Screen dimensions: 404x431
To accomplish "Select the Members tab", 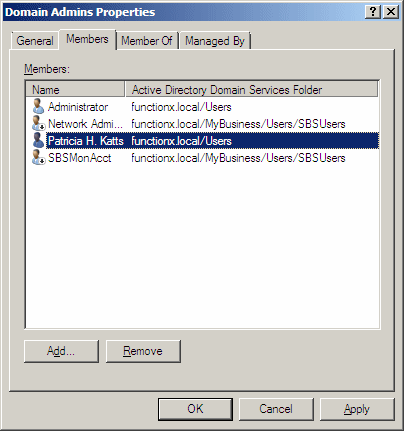I will [x=87, y=39].
